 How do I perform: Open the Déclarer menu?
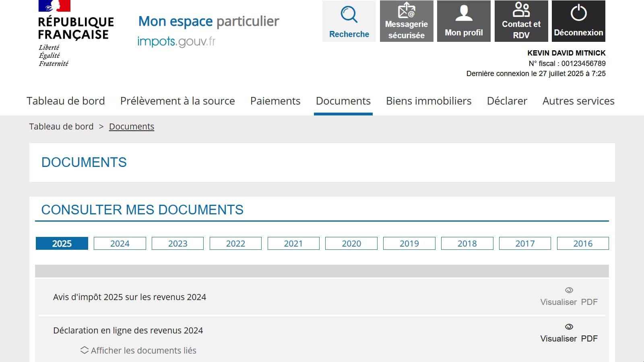507,101
